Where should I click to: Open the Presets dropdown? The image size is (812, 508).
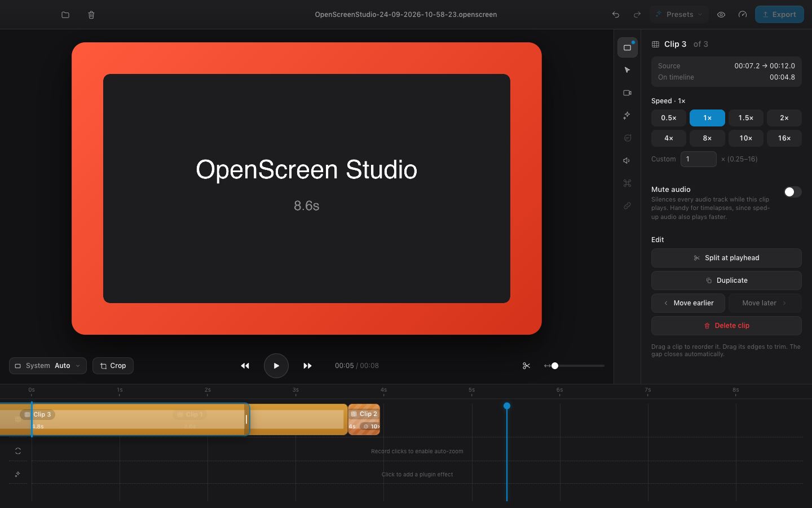[679, 15]
